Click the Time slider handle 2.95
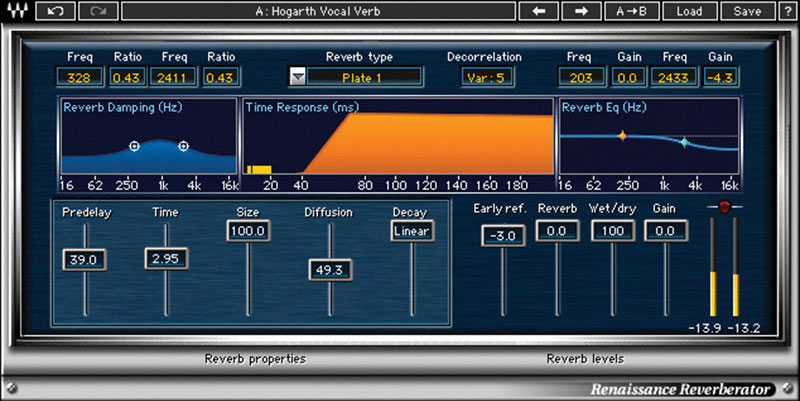This screenshot has height=401, width=800. [166, 259]
